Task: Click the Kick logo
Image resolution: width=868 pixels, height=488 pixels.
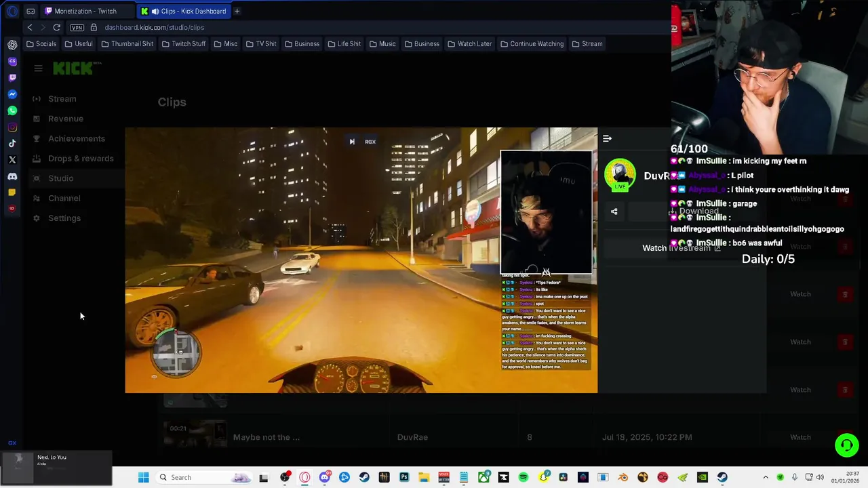Action: (x=73, y=68)
